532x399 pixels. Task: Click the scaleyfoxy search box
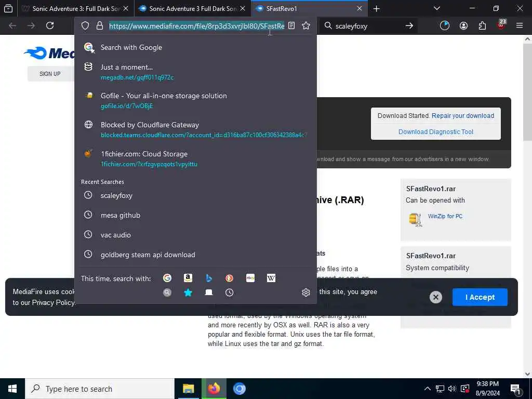pyautogui.click(x=368, y=26)
